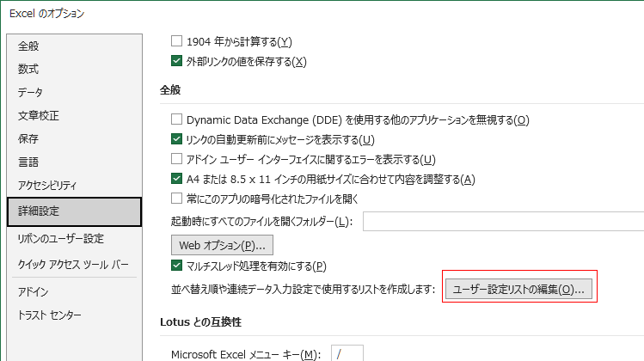Uncheck 外部リンクの値を保存する checkbox
Image resolution: width=644 pixels, height=361 pixels.
(176, 61)
